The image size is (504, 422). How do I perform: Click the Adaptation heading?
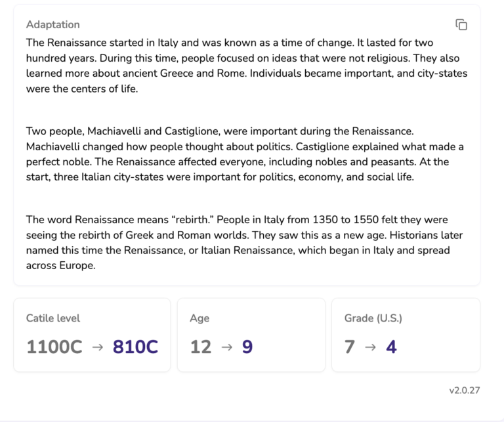tap(53, 25)
